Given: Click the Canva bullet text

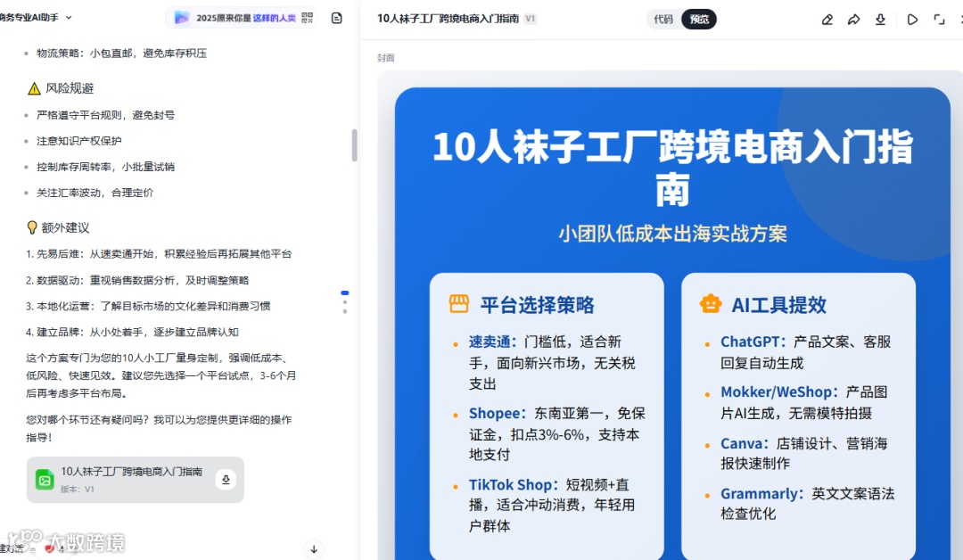Looking at the screenshot, I should (804, 453).
